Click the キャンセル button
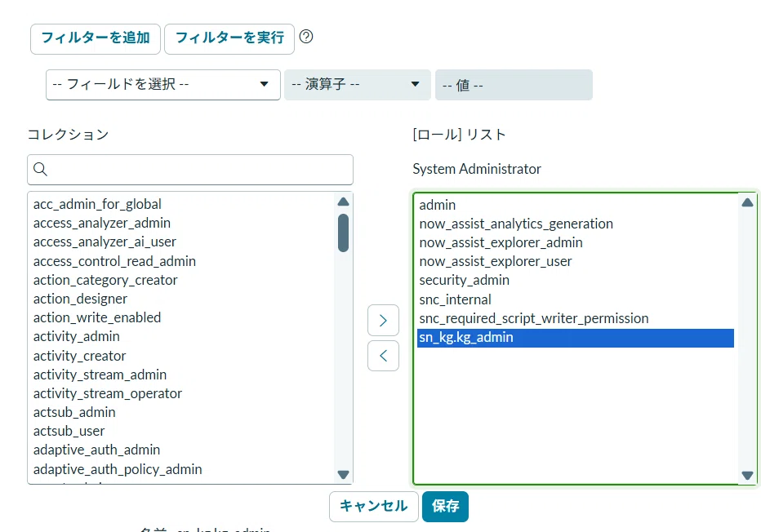Screen dimensions: 761x532 [374, 507]
